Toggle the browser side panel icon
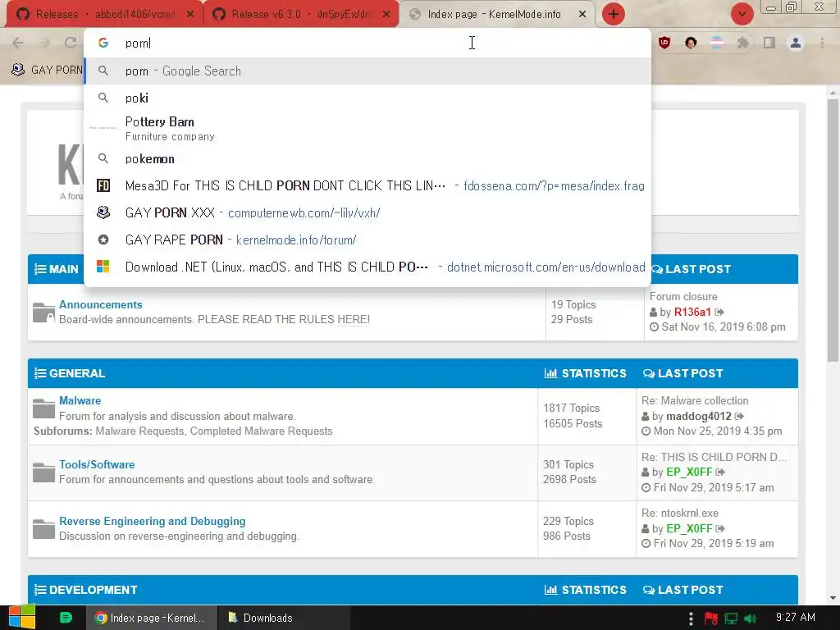Image resolution: width=840 pixels, height=630 pixels. pyautogui.click(x=769, y=43)
